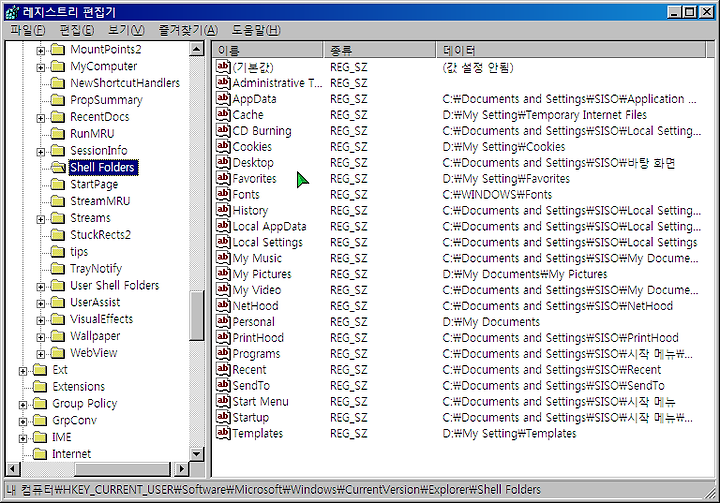Click the string icon for AppData
The width and height of the screenshot is (720, 503).
point(223,98)
